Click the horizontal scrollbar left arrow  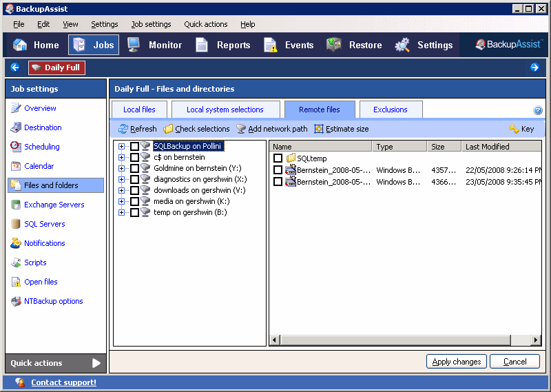[275, 340]
